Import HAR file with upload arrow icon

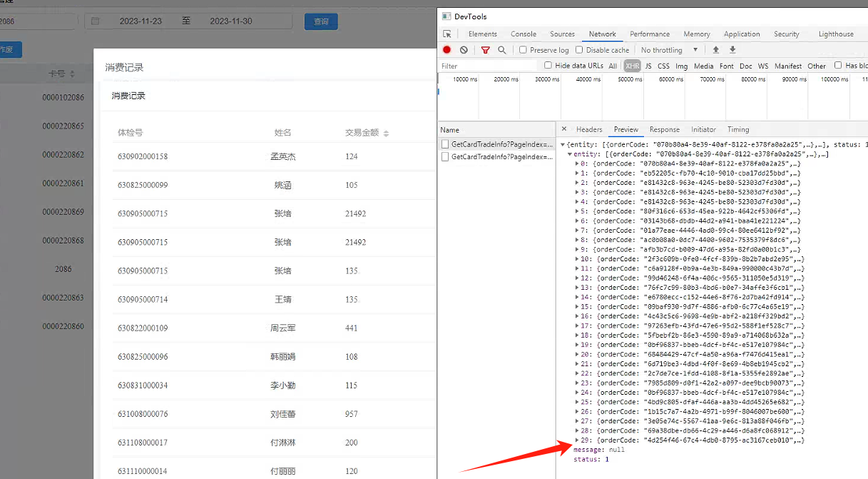coord(716,50)
